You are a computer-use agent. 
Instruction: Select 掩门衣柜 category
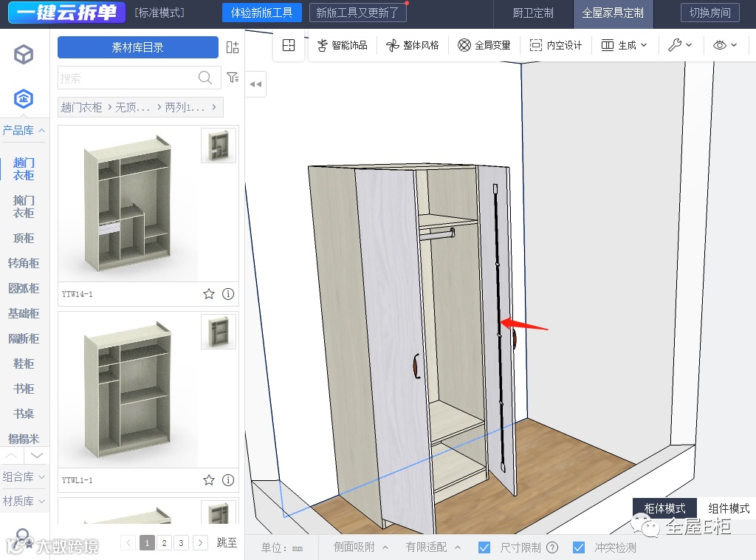click(24, 206)
